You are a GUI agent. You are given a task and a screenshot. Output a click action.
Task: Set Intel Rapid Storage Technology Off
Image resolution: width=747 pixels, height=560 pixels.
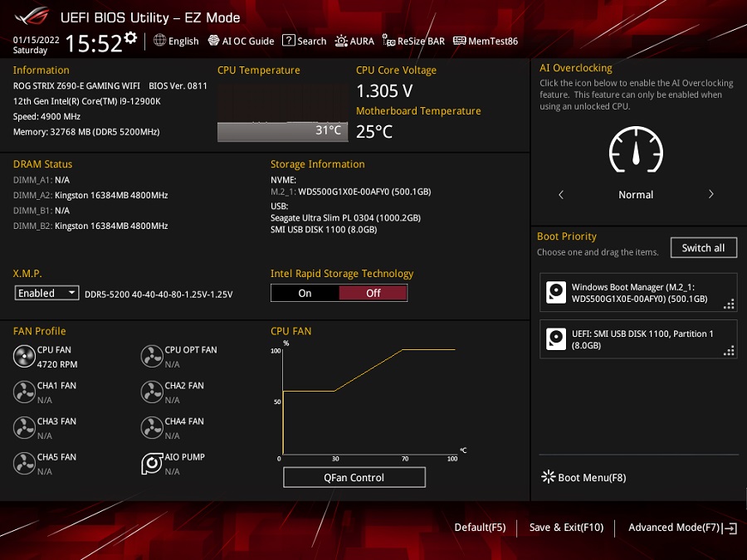click(373, 293)
